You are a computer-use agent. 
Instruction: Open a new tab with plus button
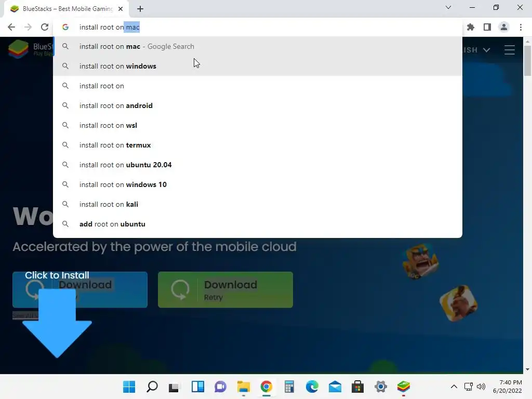140,9
